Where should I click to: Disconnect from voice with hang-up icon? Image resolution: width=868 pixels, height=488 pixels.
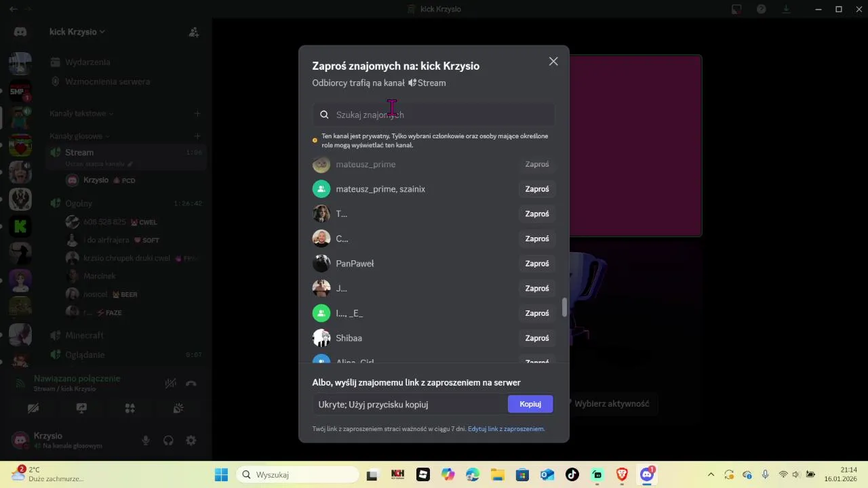pos(191,384)
